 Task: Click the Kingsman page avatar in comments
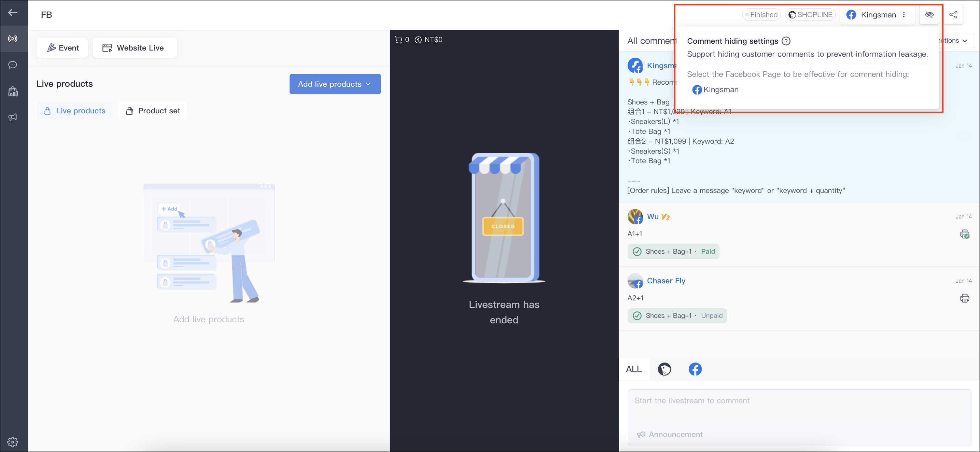635,66
